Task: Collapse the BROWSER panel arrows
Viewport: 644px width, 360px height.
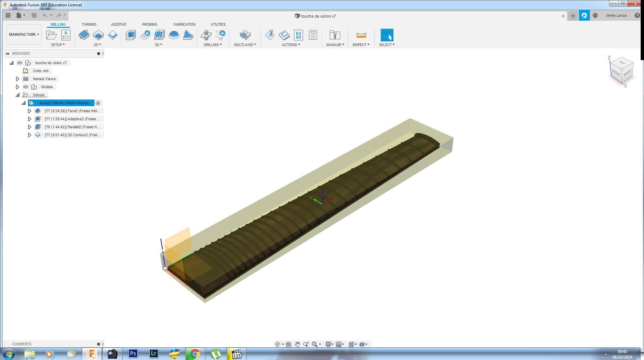Action: tap(7, 53)
